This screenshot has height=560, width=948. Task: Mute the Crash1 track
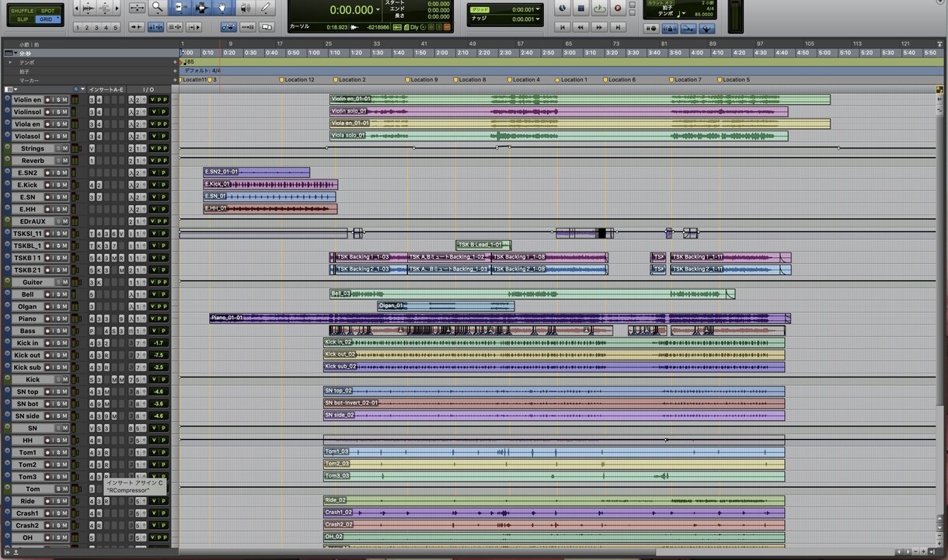[64, 513]
